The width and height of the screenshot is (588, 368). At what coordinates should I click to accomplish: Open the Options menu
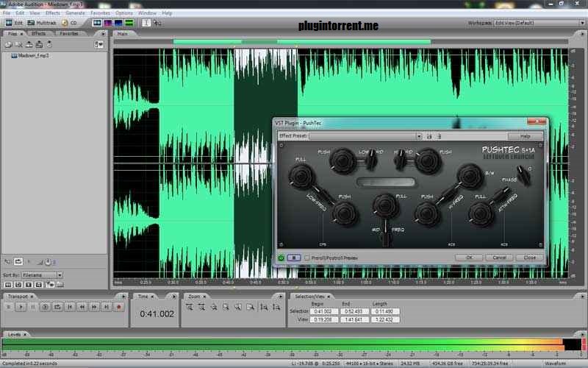pos(123,13)
